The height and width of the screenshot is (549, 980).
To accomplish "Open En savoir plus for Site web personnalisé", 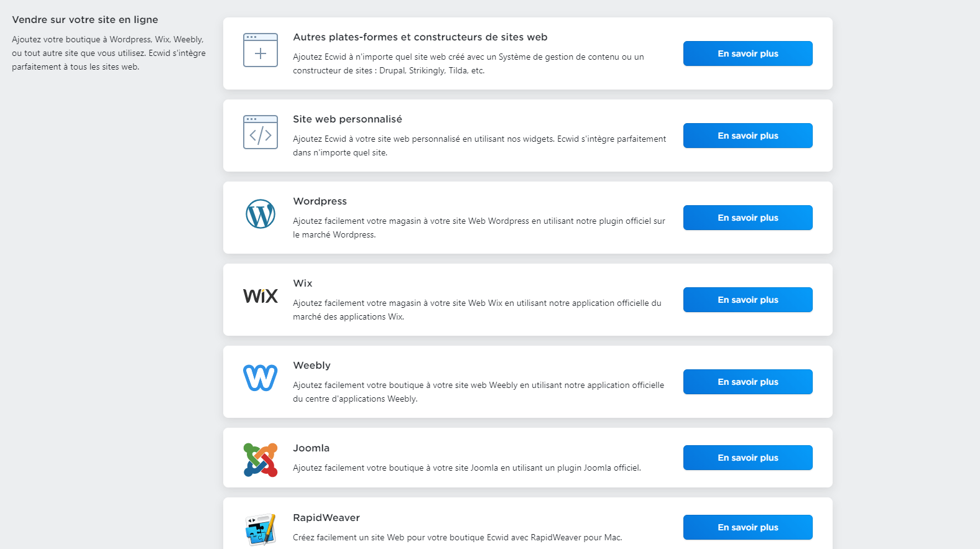I will click(747, 136).
